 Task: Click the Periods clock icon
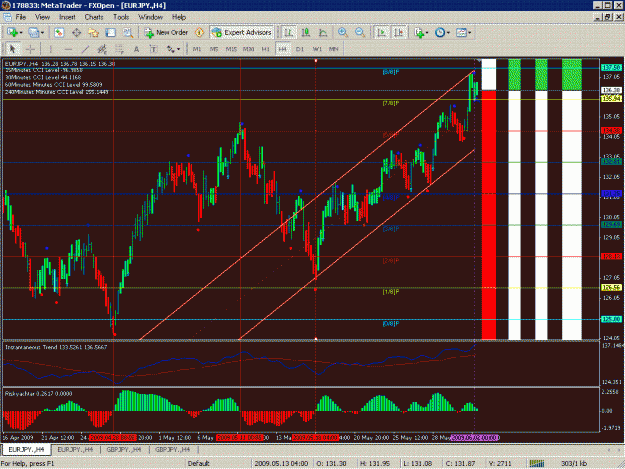(x=440, y=33)
